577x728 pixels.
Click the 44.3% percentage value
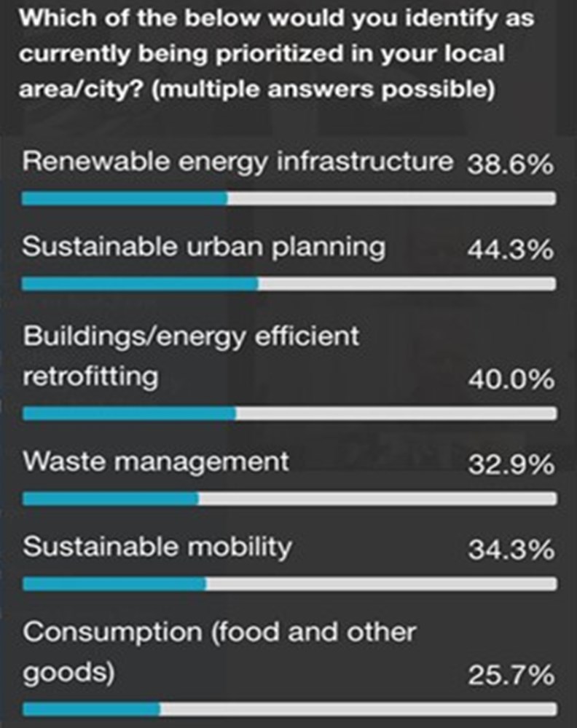tap(510, 250)
